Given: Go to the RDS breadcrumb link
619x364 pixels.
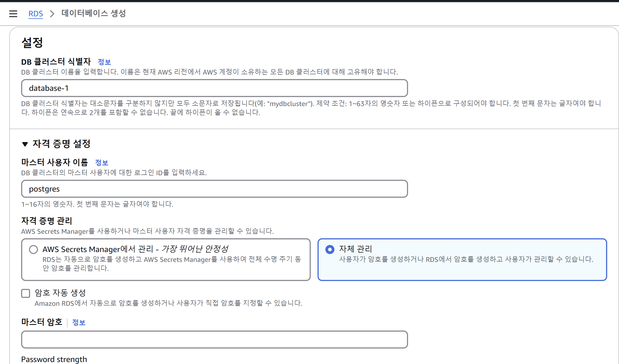Looking at the screenshot, I should coord(36,14).
